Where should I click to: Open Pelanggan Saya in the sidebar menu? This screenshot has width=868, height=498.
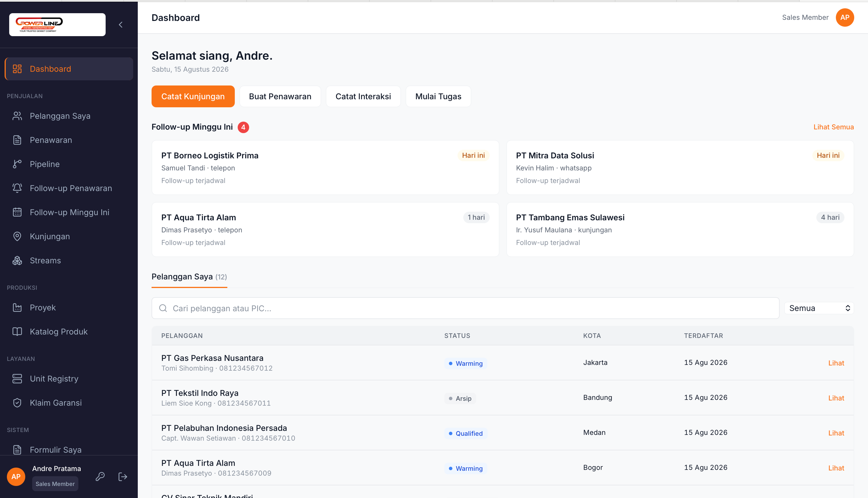click(69, 116)
